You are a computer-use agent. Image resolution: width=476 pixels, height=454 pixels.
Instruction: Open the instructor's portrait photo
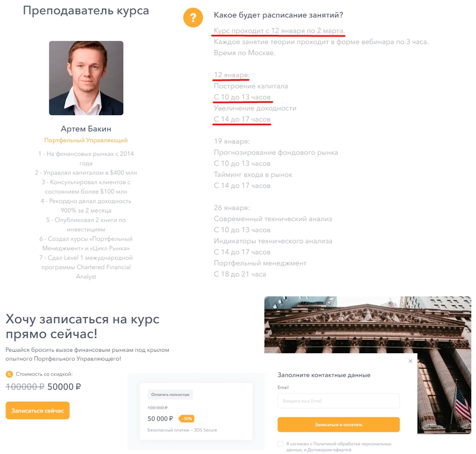coord(86,78)
